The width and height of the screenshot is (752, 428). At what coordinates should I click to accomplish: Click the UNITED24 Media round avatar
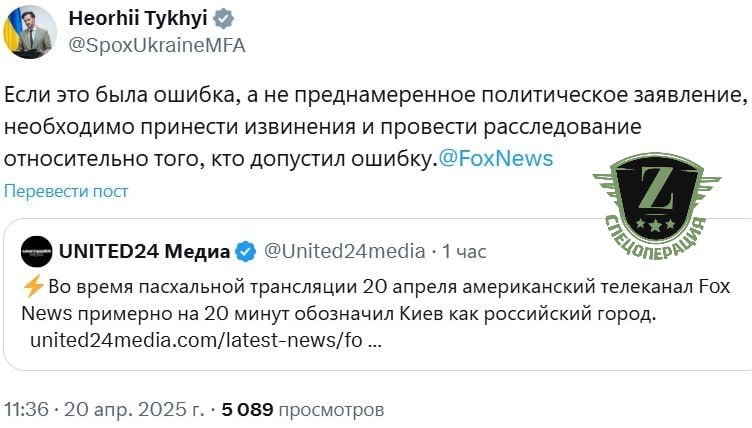click(x=36, y=249)
